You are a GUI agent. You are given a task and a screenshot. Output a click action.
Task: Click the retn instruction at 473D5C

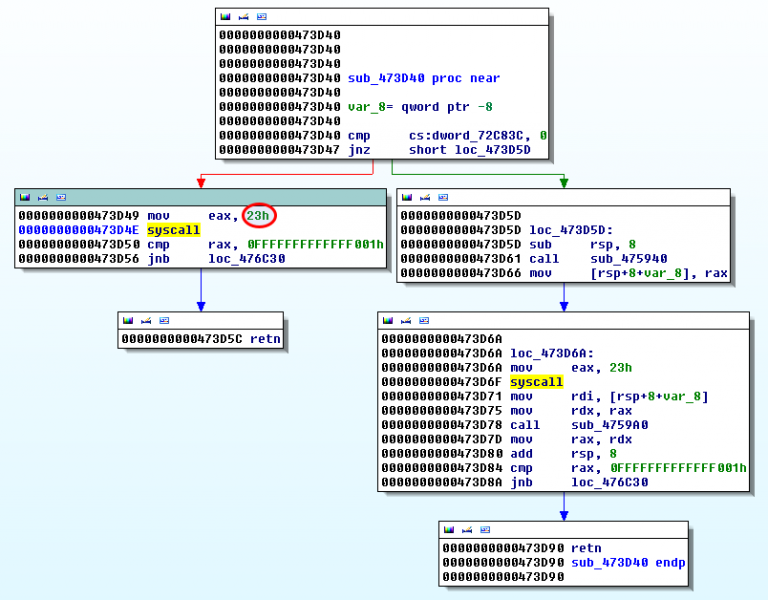[263, 340]
